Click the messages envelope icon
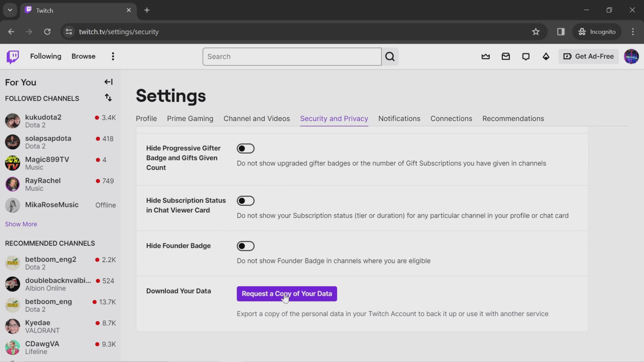Image resolution: width=644 pixels, height=362 pixels. (506, 56)
